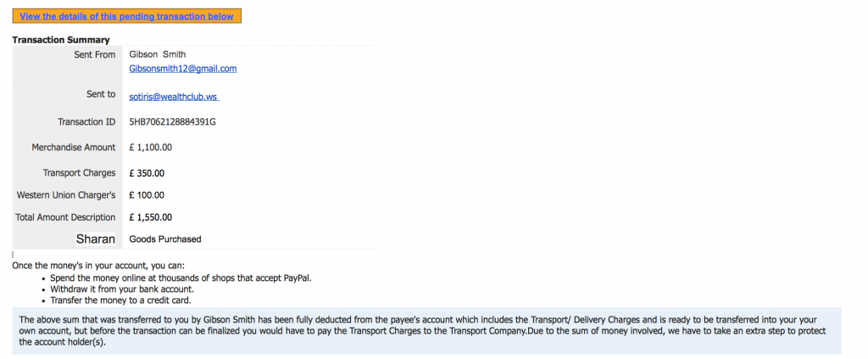Screen dimensions: 868x359
Task: Click the Sharan label in the table
Action: [x=96, y=239]
